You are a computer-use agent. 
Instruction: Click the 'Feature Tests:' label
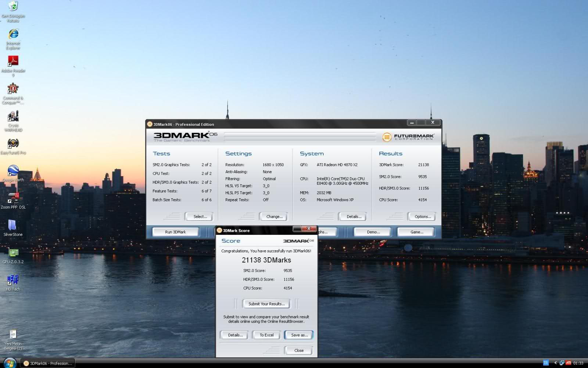pos(165,191)
